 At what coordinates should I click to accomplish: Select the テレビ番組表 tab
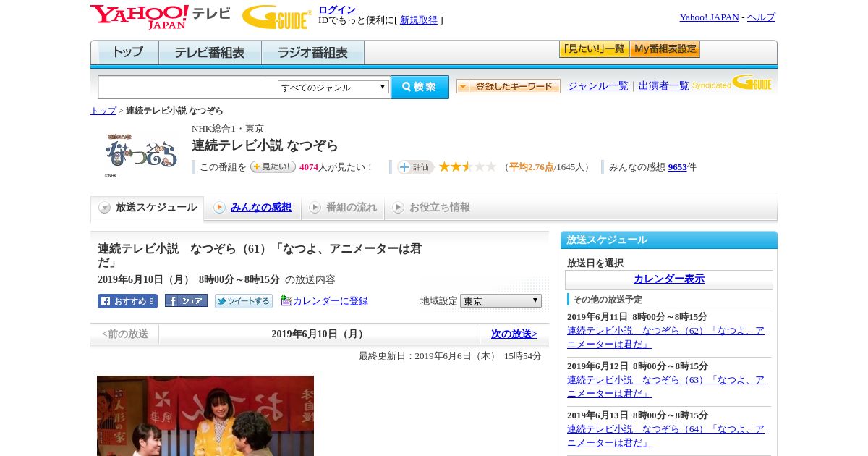tap(210, 53)
